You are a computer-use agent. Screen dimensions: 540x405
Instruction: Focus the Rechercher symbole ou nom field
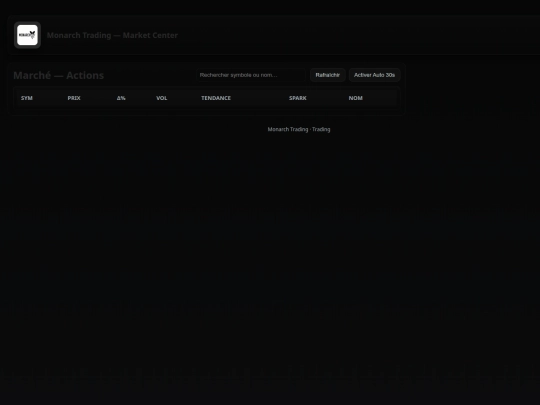[x=251, y=75]
